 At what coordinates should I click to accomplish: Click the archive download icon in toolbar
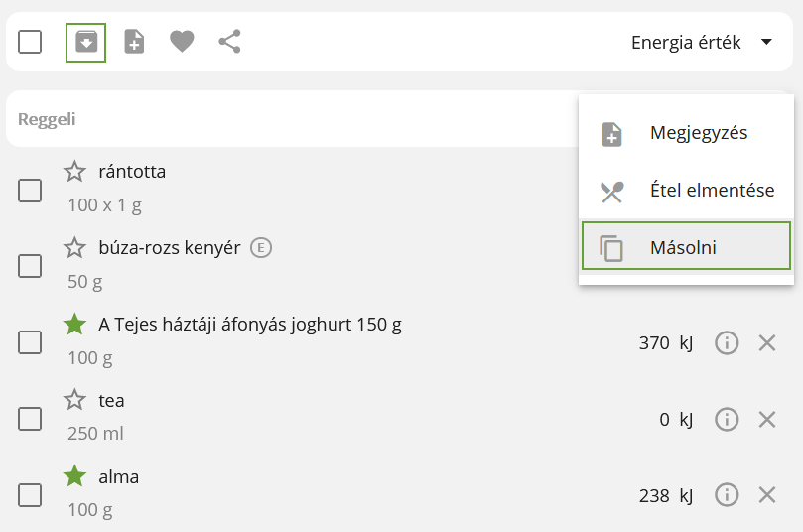(x=86, y=42)
